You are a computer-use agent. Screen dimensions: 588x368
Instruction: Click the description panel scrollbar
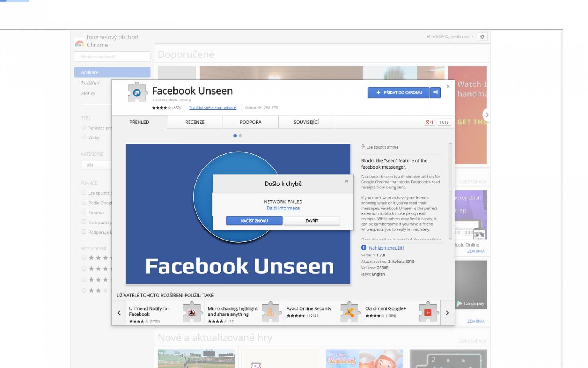pyautogui.click(x=450, y=191)
